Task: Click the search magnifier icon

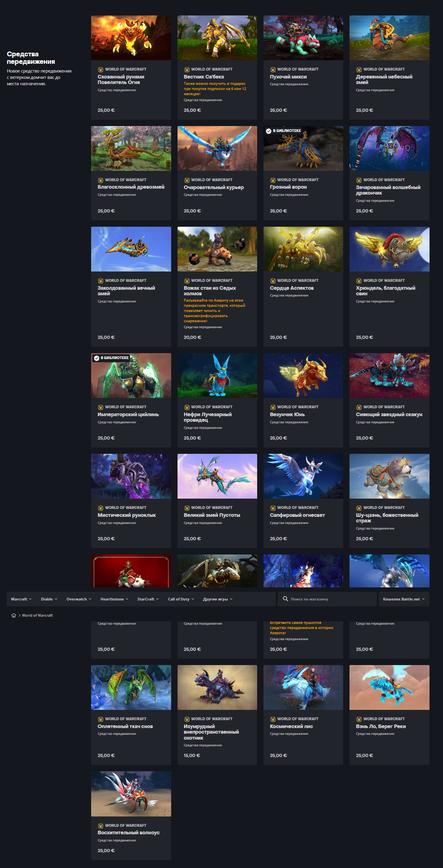Action: tap(285, 599)
